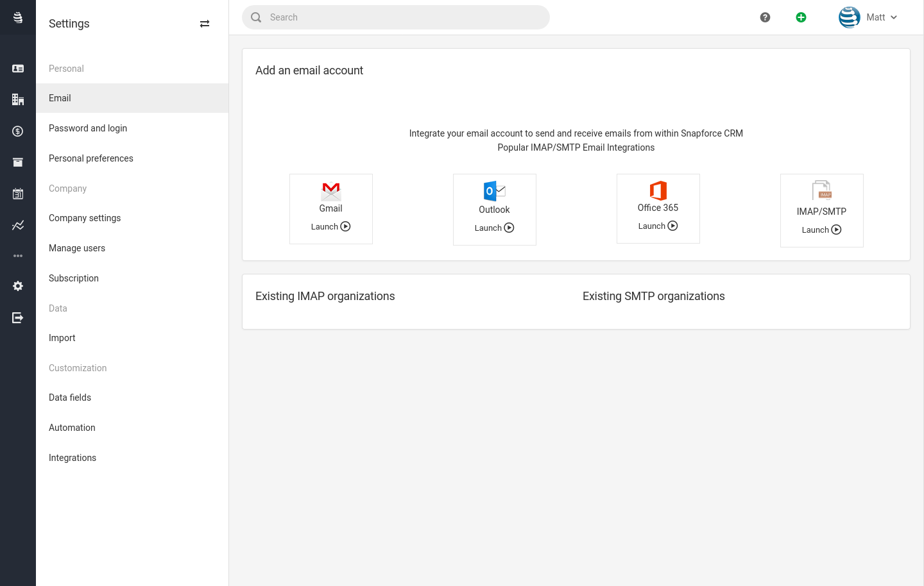Open the archive box icon in sidebar
The height and width of the screenshot is (586, 924).
[x=18, y=162]
